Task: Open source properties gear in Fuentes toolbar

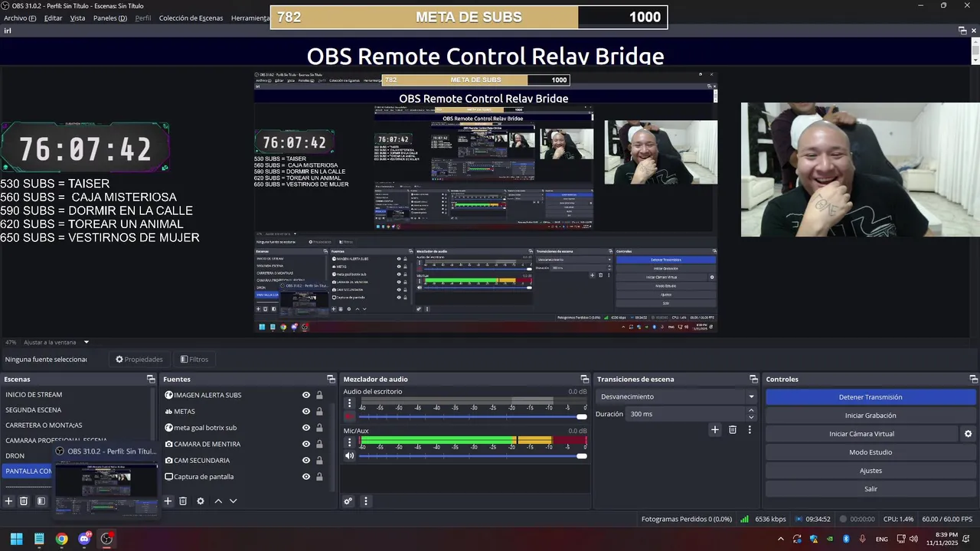Action: pos(201,501)
